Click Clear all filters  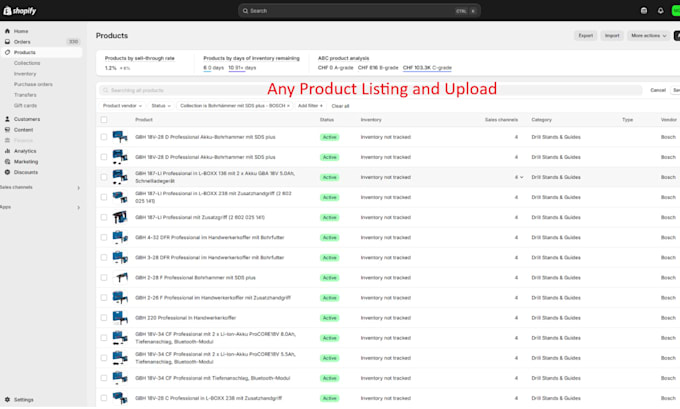click(340, 106)
